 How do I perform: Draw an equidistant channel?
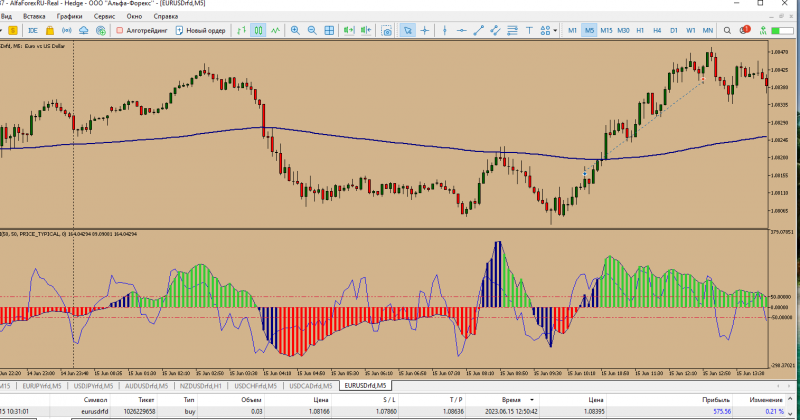[x=495, y=31]
